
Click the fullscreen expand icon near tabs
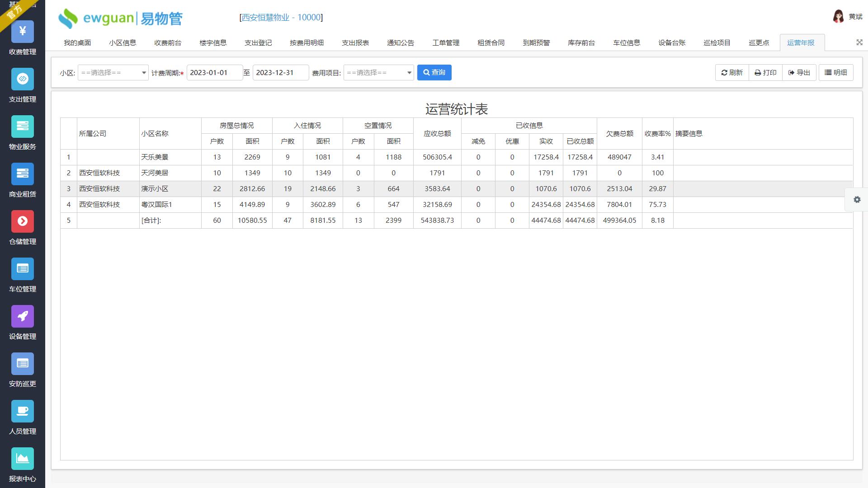click(x=859, y=42)
